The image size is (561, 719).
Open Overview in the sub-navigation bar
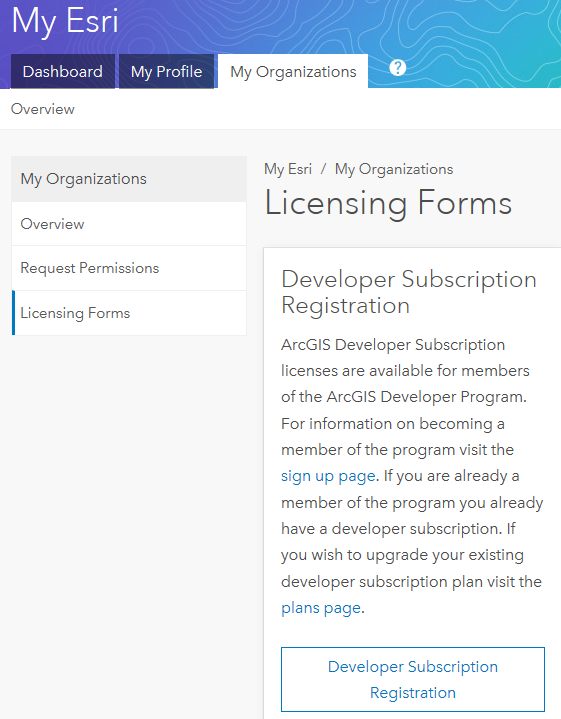(x=43, y=109)
